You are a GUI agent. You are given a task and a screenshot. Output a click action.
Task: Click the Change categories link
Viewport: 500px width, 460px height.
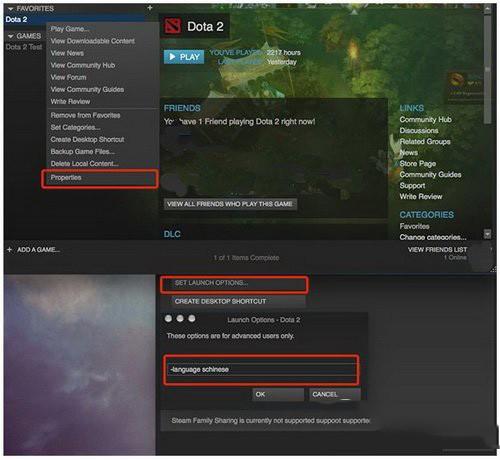click(x=433, y=237)
